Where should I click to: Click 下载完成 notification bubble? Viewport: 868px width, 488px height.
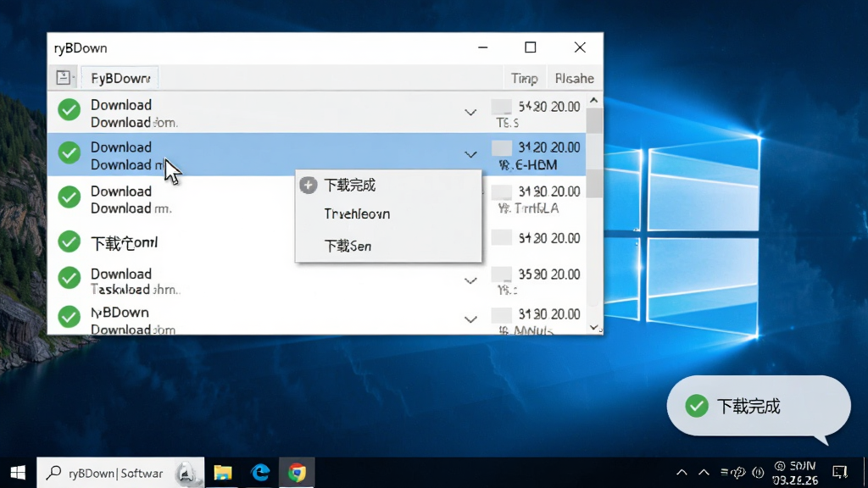[x=759, y=407]
